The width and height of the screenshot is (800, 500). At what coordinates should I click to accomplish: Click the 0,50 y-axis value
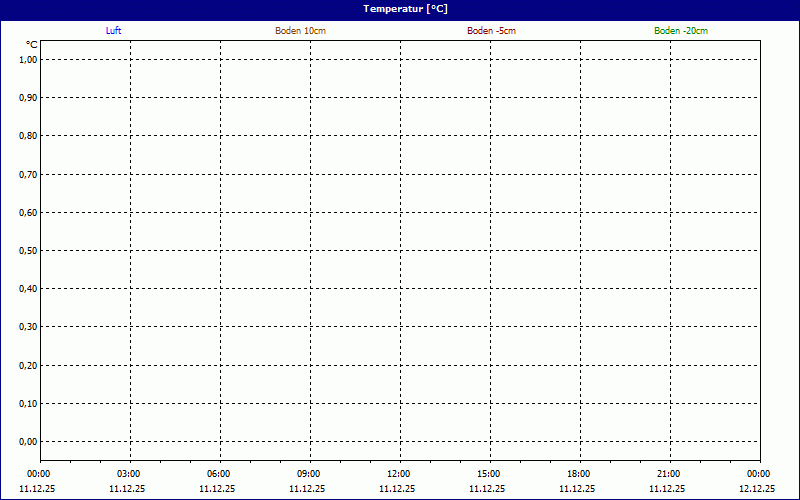(28, 251)
